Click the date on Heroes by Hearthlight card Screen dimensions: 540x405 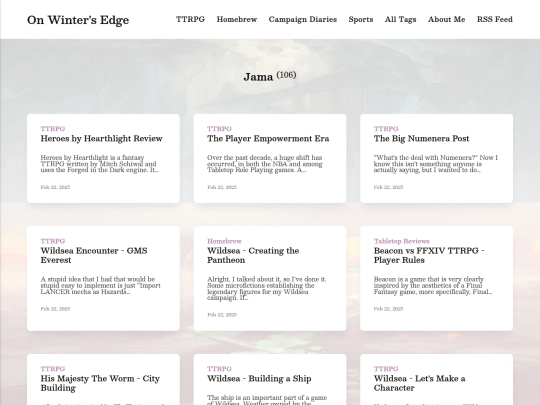[55, 187]
